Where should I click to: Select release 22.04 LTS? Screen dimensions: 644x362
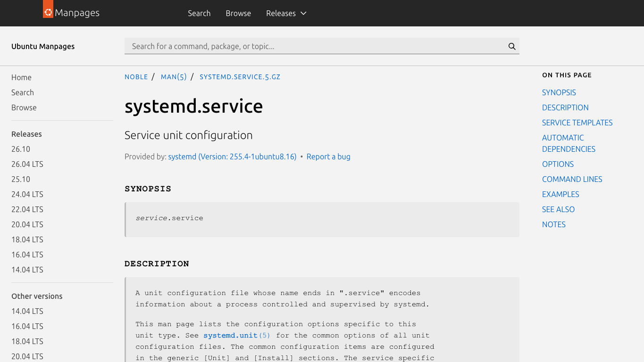(27, 209)
